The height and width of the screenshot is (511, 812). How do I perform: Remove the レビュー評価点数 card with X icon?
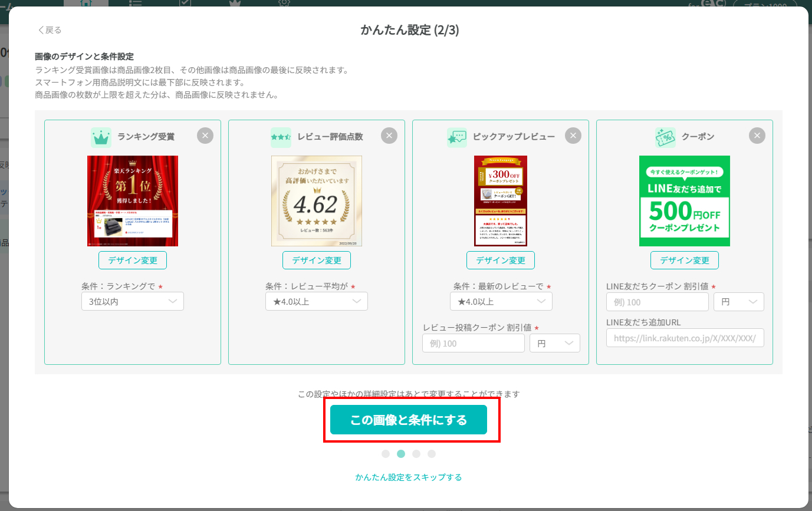[x=389, y=136]
